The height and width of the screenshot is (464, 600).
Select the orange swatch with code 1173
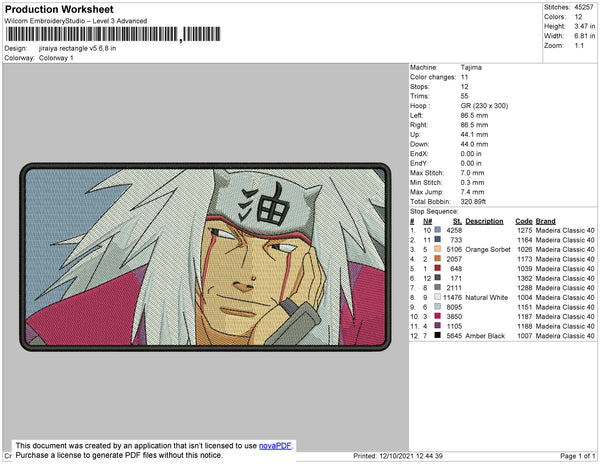click(437, 259)
